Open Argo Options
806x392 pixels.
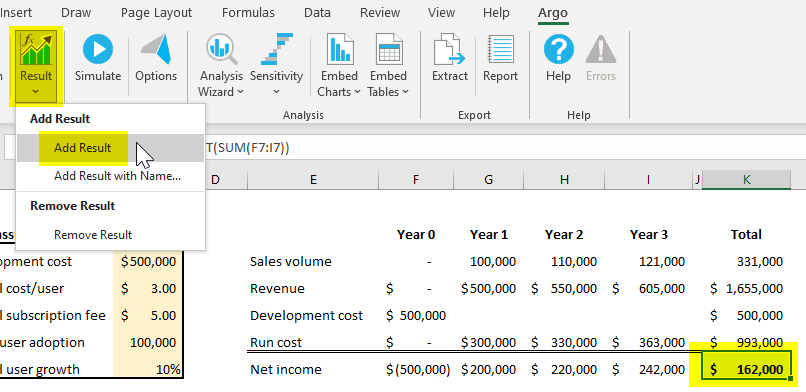[156, 49]
